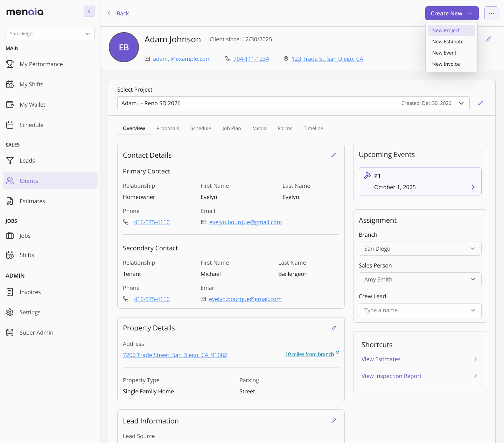This screenshot has width=504, height=443.
Task: Click the 10 miles from branch link
Action: (x=309, y=354)
